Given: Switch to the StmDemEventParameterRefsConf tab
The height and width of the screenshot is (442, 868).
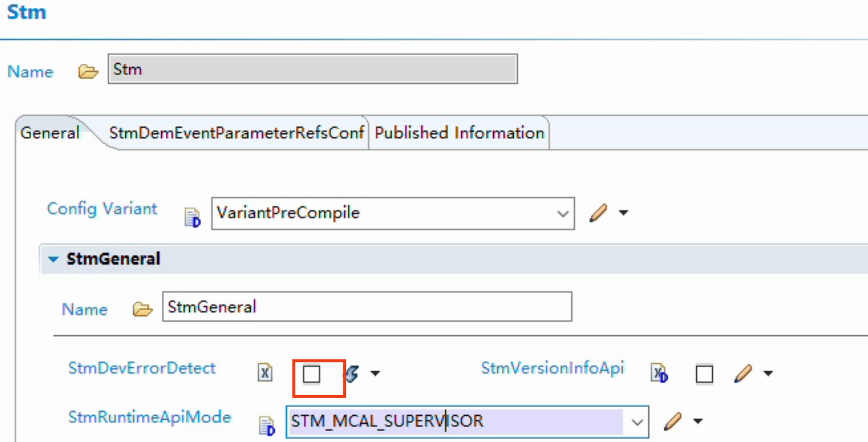Looking at the screenshot, I should [x=236, y=132].
